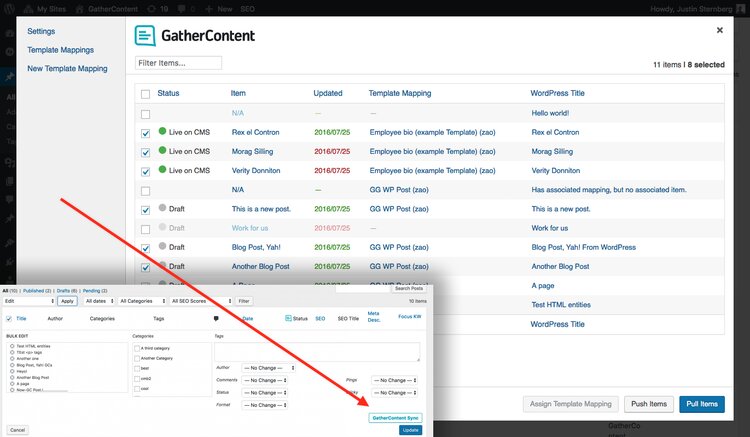The image size is (750, 437).
Task: Click Apply next to bulk actions dropdown
Action: click(67, 301)
